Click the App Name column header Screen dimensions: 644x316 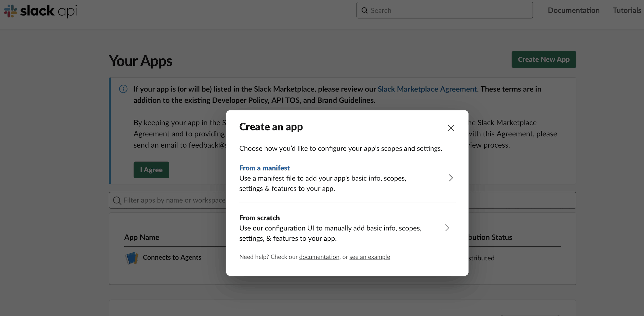click(141, 237)
